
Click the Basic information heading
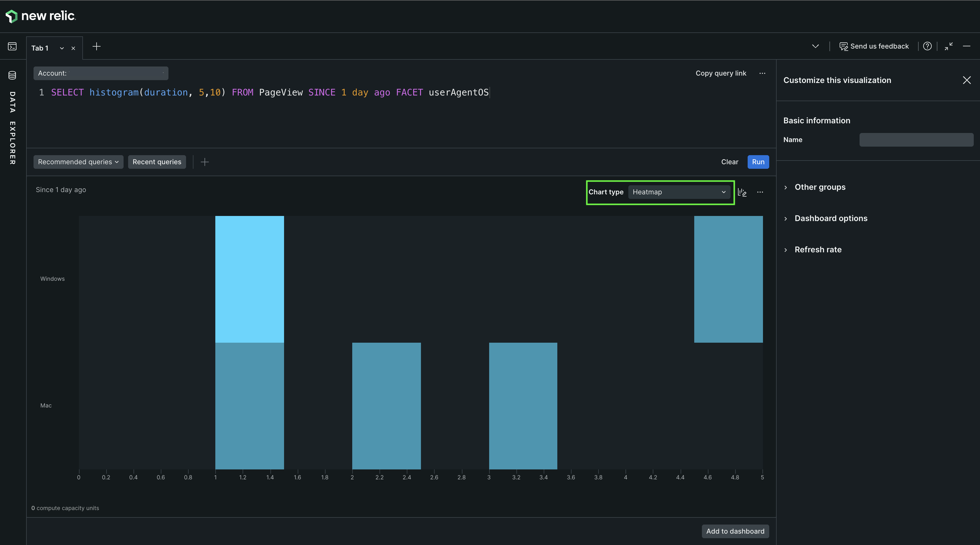point(817,121)
